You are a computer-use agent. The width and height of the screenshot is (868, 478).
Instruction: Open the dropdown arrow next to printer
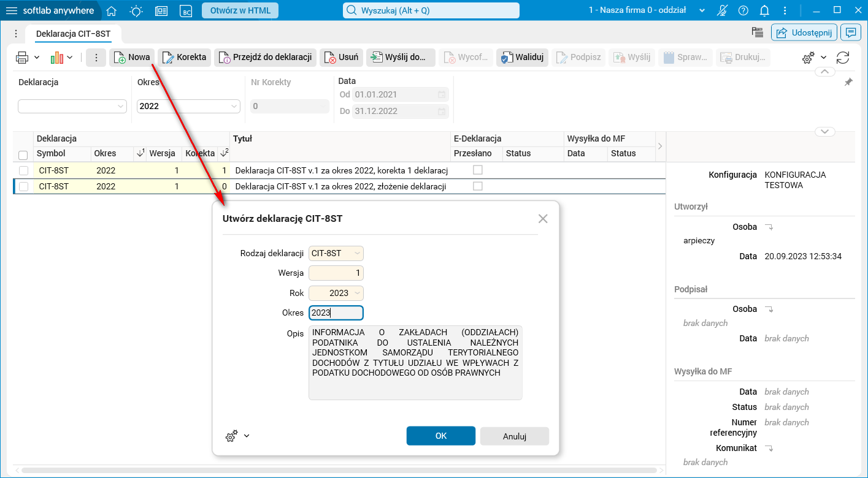(x=36, y=58)
